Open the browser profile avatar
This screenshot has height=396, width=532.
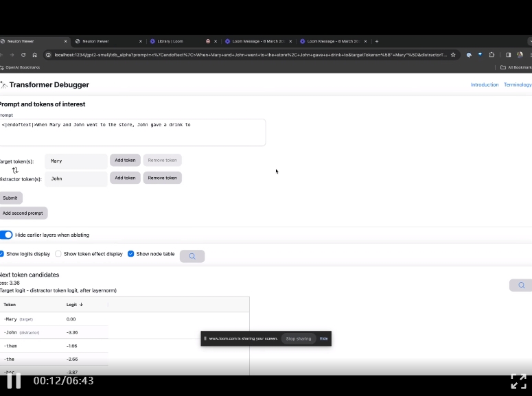click(x=520, y=55)
